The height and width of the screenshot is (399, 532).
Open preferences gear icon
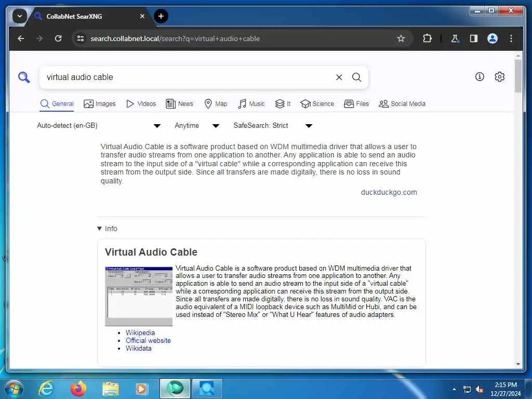(499, 77)
